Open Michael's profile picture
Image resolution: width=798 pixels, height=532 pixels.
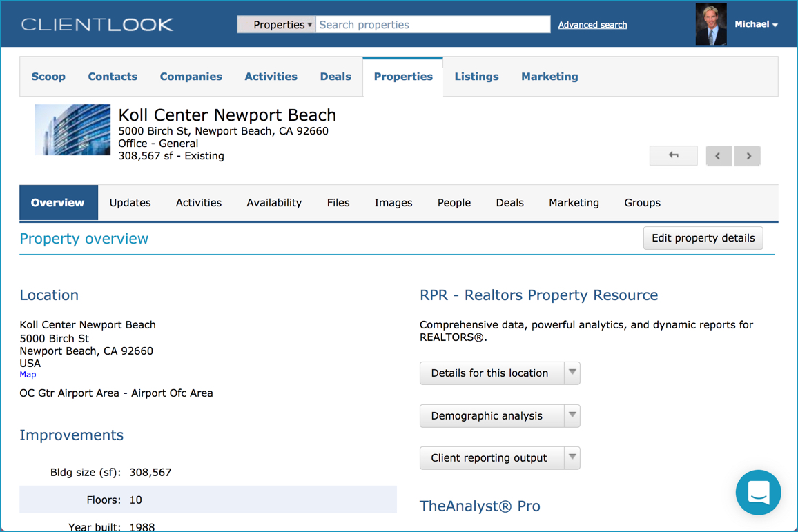coord(711,23)
